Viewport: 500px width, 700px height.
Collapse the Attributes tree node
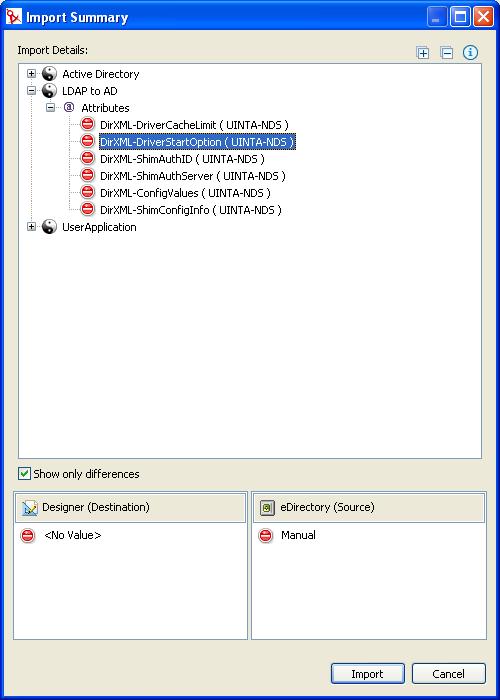coord(50,108)
